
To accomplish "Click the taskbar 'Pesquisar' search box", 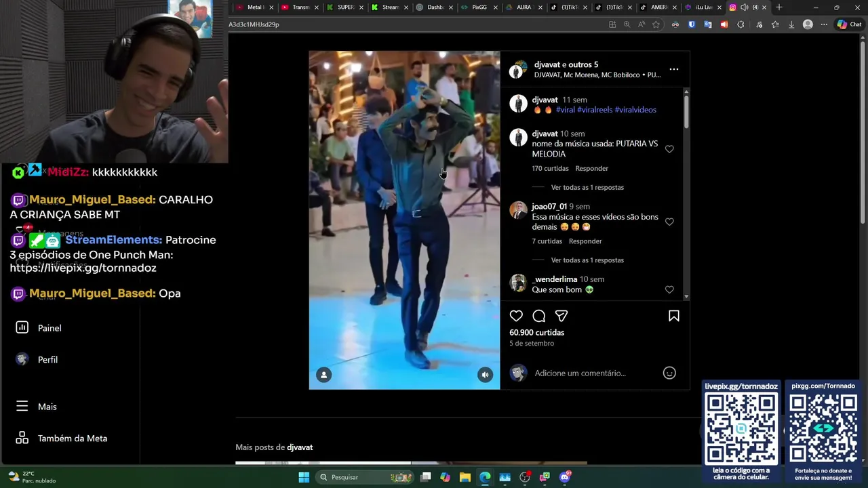I will click(365, 477).
